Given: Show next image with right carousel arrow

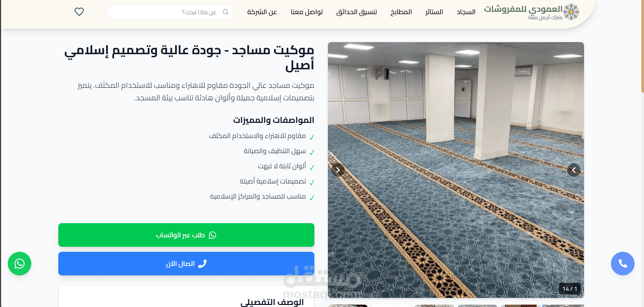Looking at the screenshot, I should tap(574, 170).
